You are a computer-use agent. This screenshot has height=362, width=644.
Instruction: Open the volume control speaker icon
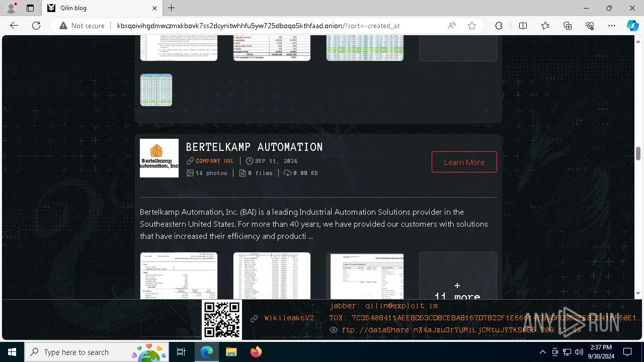[579, 352]
